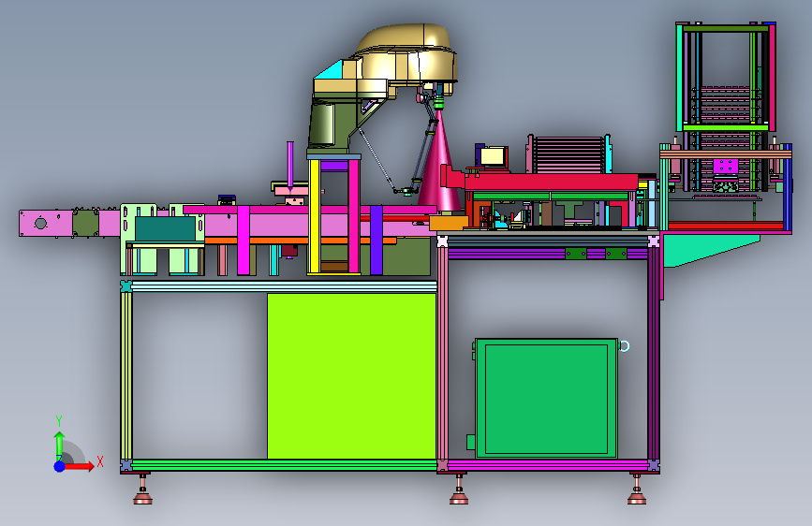The width and height of the screenshot is (812, 526).
Task: Pick the top green crossbar of the tray tower
Action: pos(725,29)
